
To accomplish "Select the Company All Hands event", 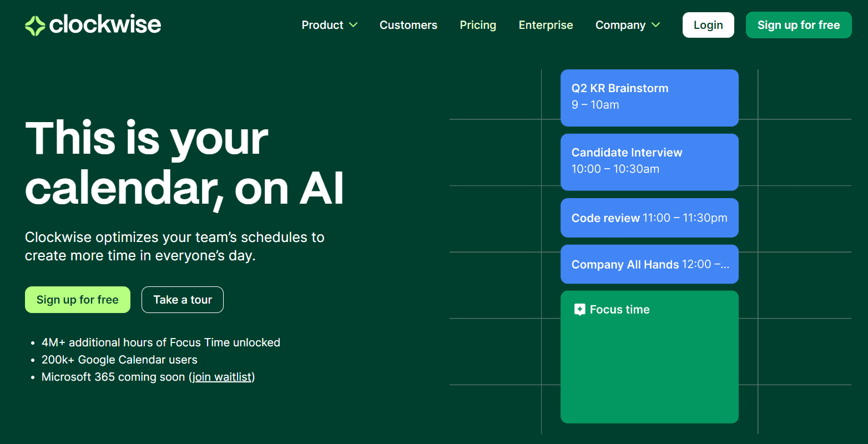I will pos(649,264).
